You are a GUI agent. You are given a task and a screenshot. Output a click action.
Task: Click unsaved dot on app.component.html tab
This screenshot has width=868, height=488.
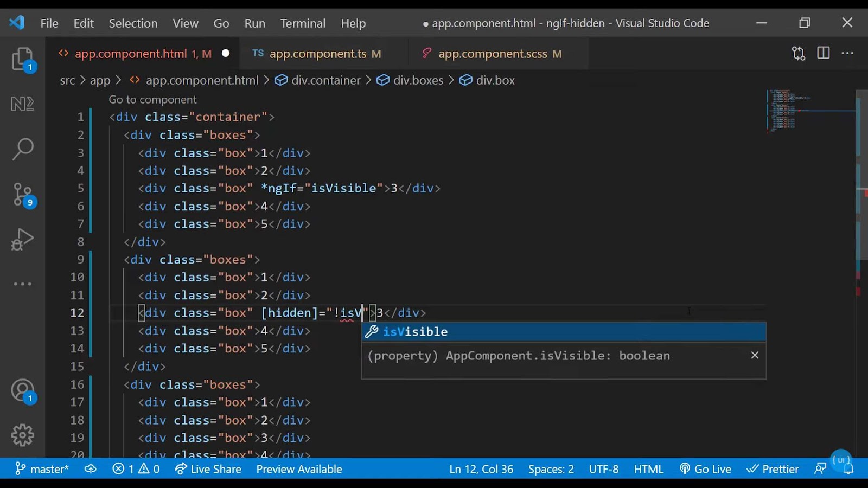pyautogui.click(x=226, y=53)
